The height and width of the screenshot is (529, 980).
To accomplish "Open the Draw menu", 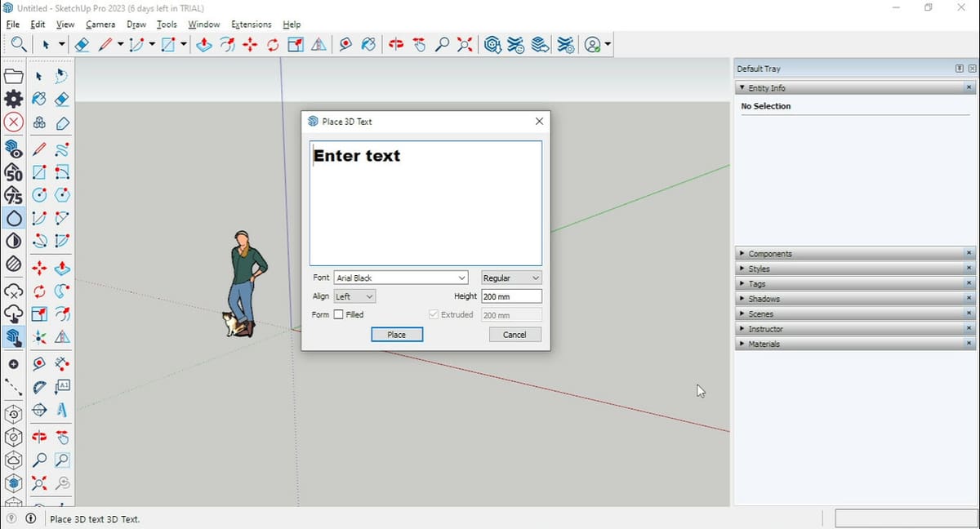I will click(136, 24).
